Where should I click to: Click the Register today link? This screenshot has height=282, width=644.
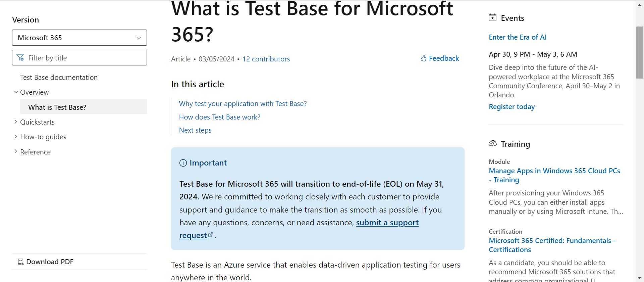tap(512, 107)
